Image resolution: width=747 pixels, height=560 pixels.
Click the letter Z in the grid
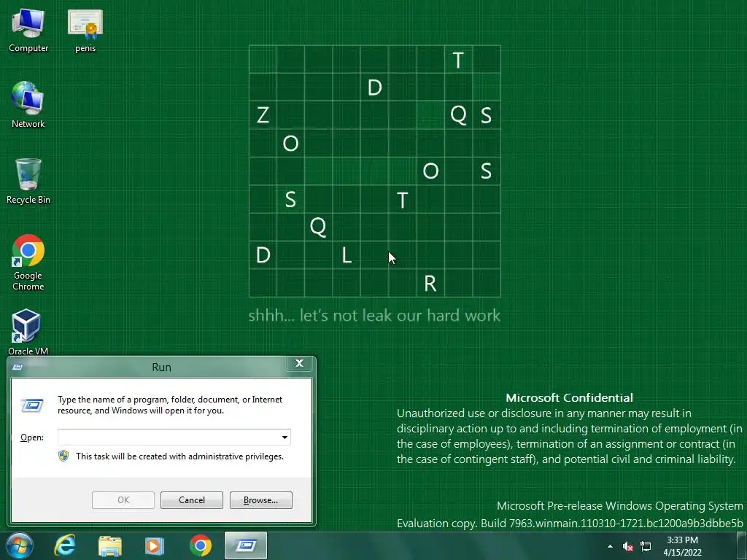[263, 114]
